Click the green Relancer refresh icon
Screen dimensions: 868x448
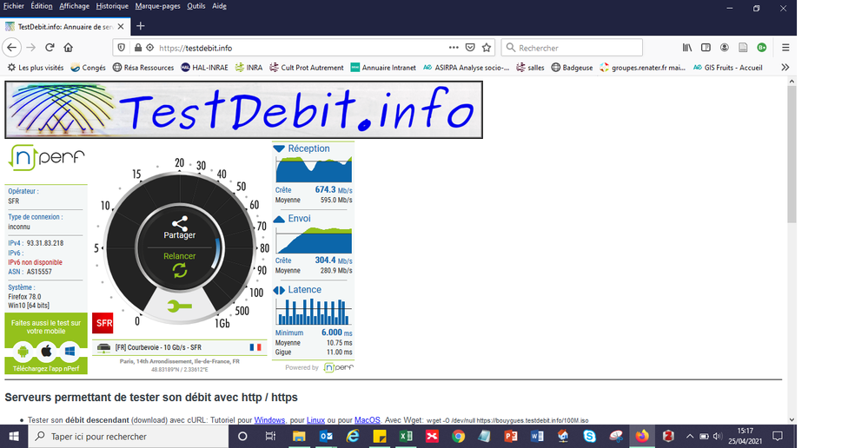(179, 271)
